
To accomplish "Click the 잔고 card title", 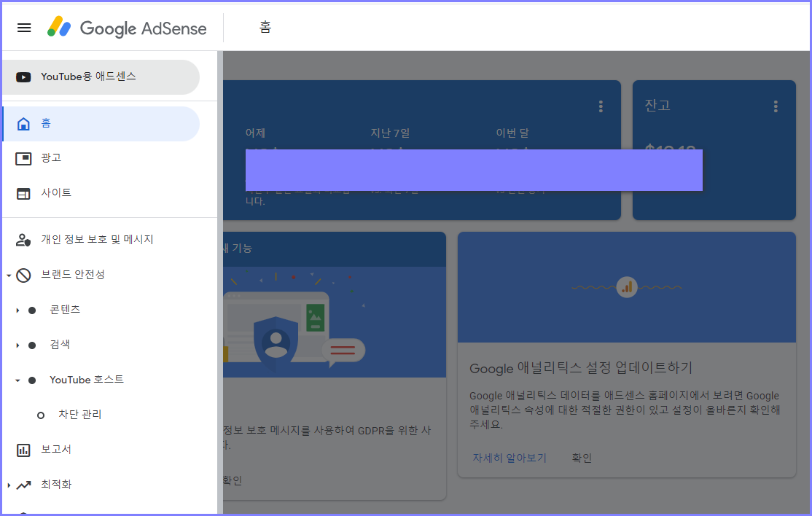I will pyautogui.click(x=657, y=106).
